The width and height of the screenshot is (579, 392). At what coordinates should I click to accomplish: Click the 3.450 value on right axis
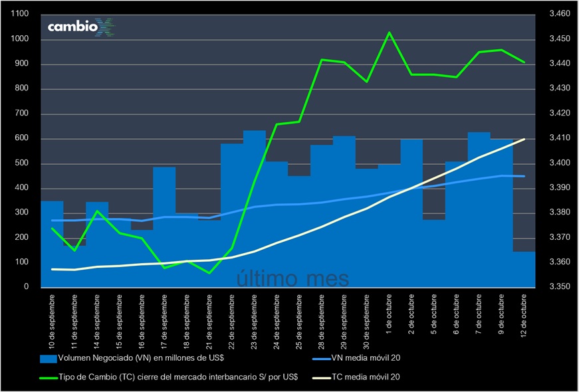click(560, 39)
